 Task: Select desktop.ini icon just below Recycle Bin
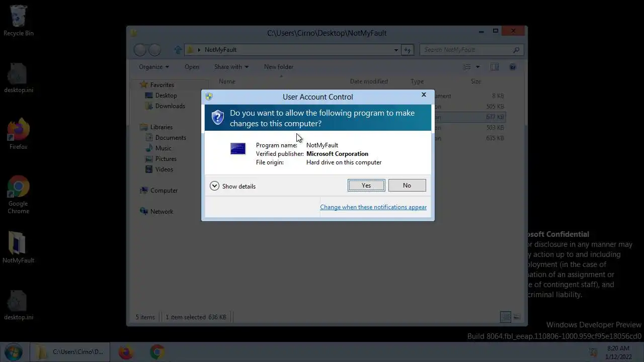click(19, 78)
